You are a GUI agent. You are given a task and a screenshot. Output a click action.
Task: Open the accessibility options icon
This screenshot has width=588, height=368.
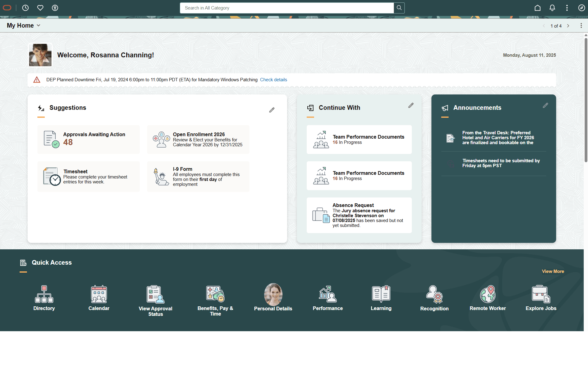pos(55,8)
